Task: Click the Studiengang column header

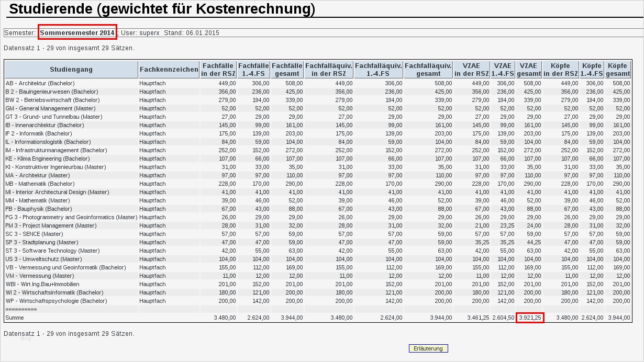Action: 70,69
